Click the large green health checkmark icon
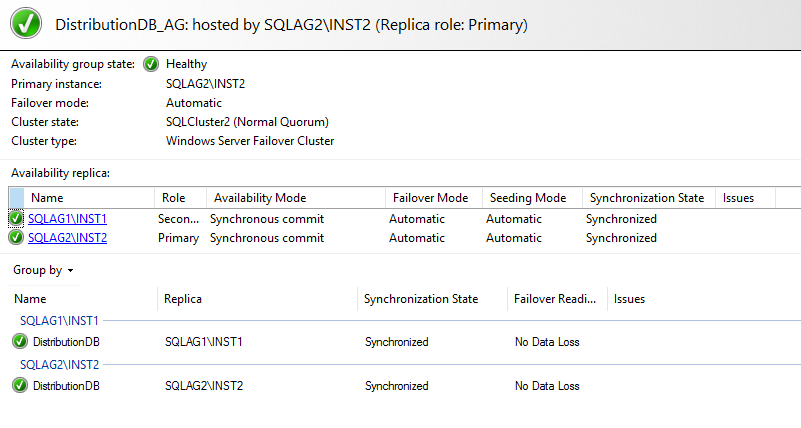801x428 pixels. coord(28,22)
